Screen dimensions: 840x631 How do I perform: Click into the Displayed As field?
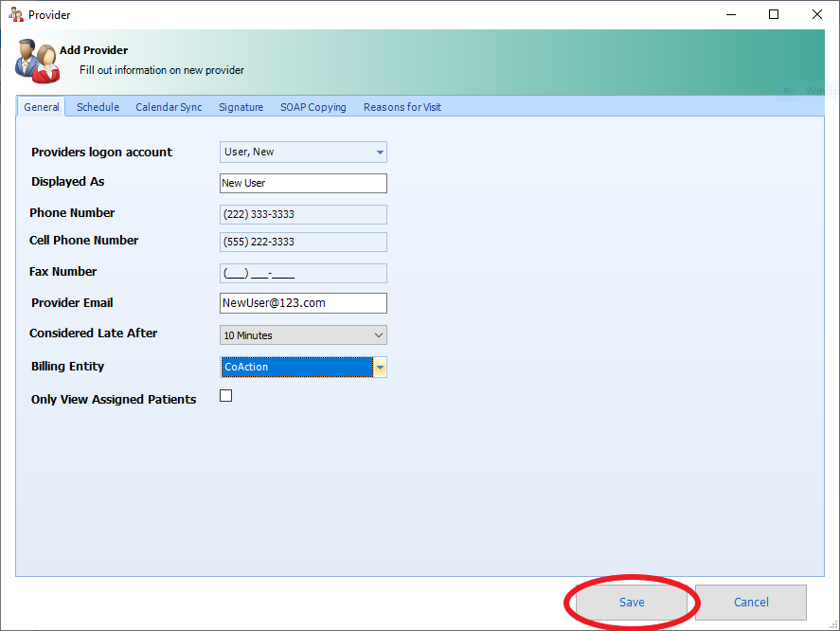click(x=303, y=184)
